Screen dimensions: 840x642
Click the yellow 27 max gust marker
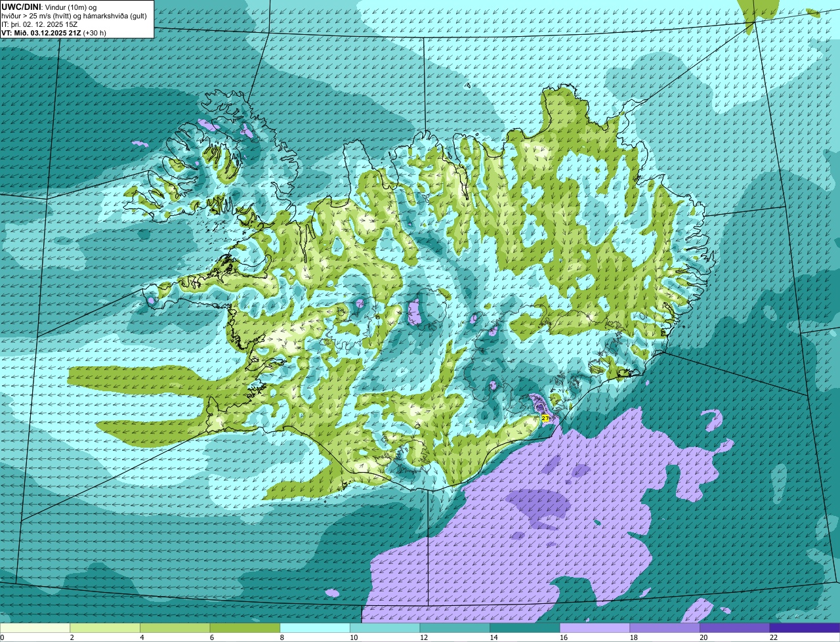coord(545,418)
